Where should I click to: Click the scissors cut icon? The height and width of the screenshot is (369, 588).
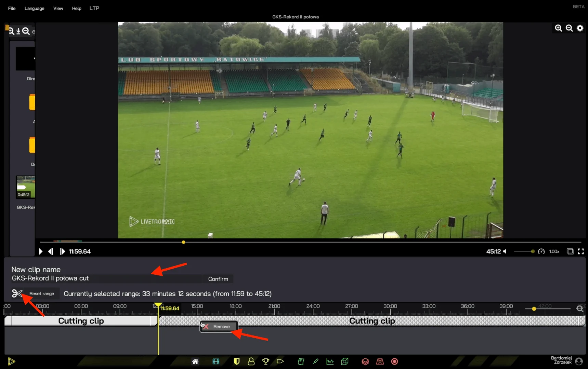click(x=17, y=293)
